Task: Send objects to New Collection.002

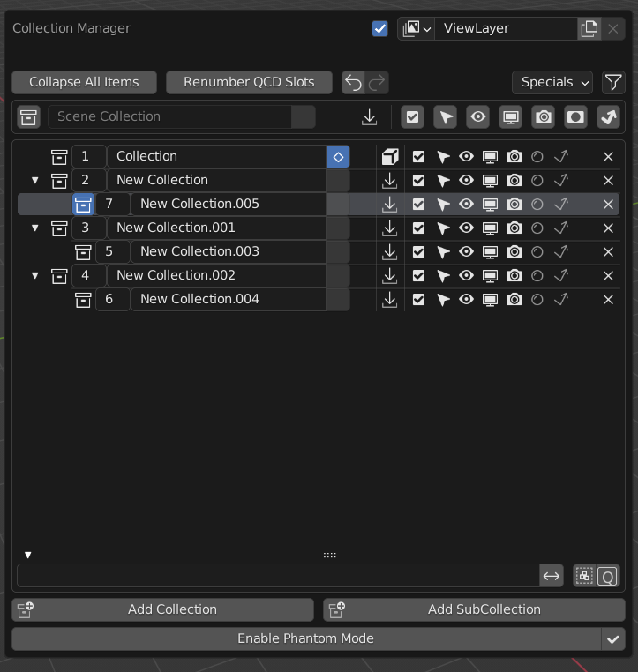Action: pos(390,275)
